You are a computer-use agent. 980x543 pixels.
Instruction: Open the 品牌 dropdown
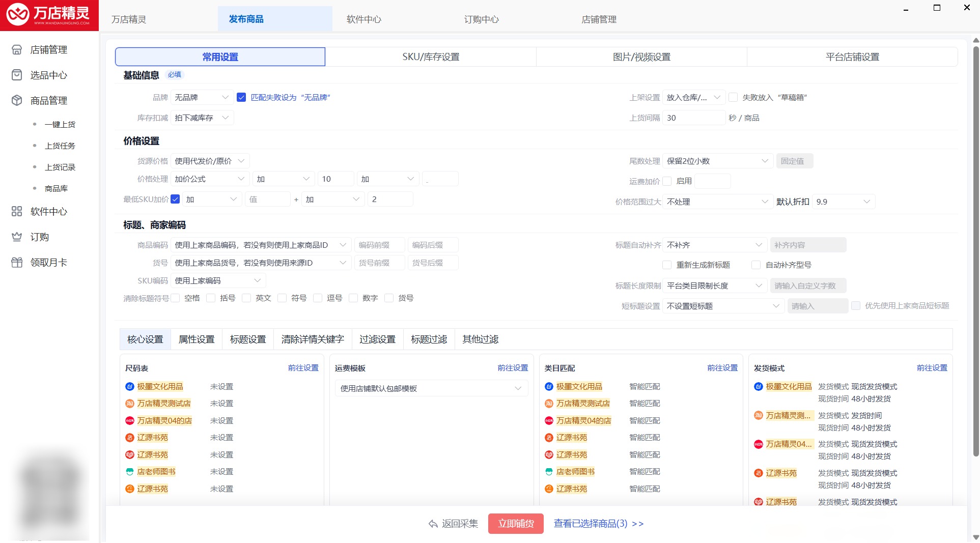[202, 97]
